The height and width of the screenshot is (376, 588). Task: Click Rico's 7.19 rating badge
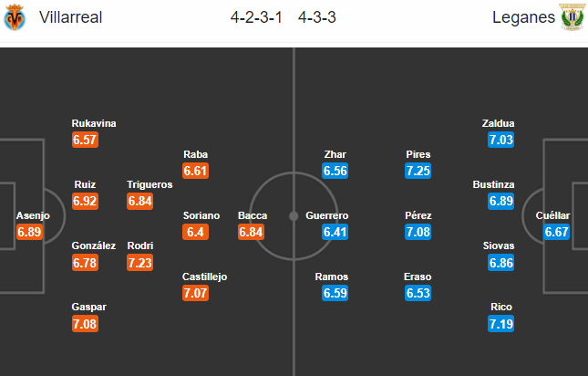(x=500, y=324)
